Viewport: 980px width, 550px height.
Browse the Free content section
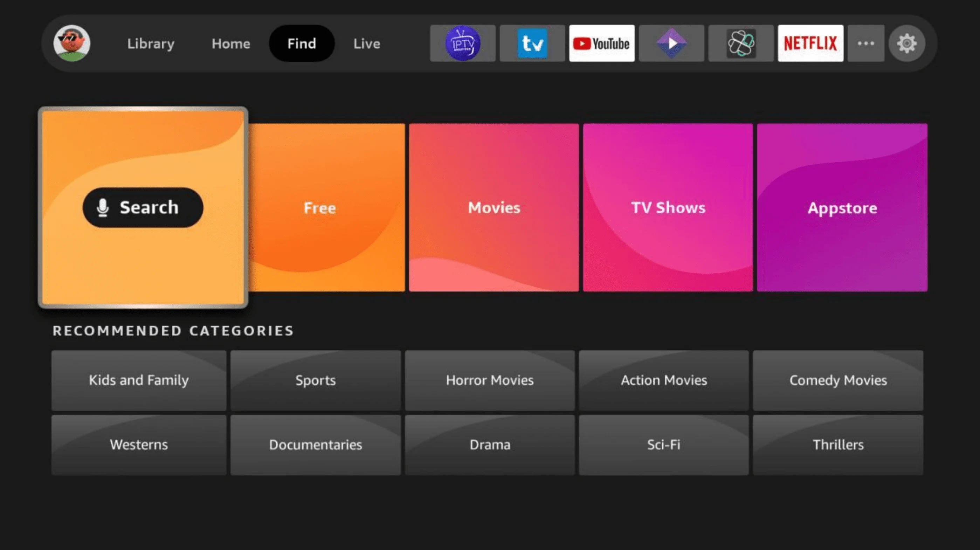(x=320, y=207)
